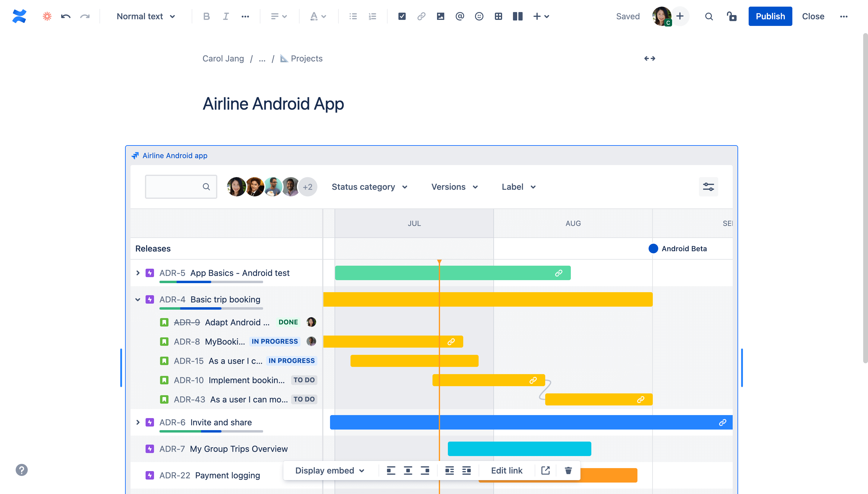
Task: Click the numbered list icon
Action: (372, 16)
